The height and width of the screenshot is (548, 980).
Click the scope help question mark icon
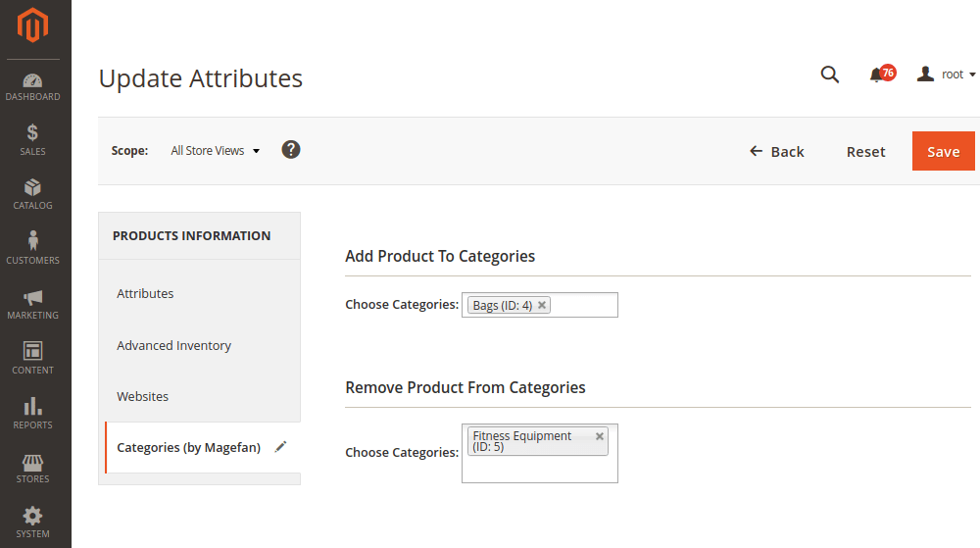(x=291, y=150)
